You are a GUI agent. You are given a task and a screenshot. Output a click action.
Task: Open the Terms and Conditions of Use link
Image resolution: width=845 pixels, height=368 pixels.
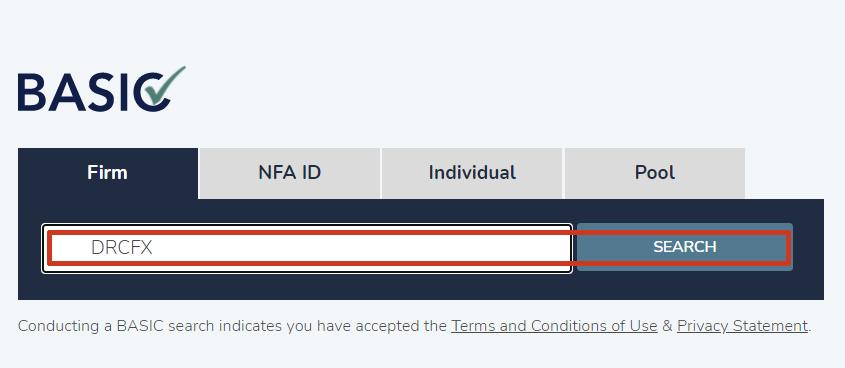pos(554,326)
